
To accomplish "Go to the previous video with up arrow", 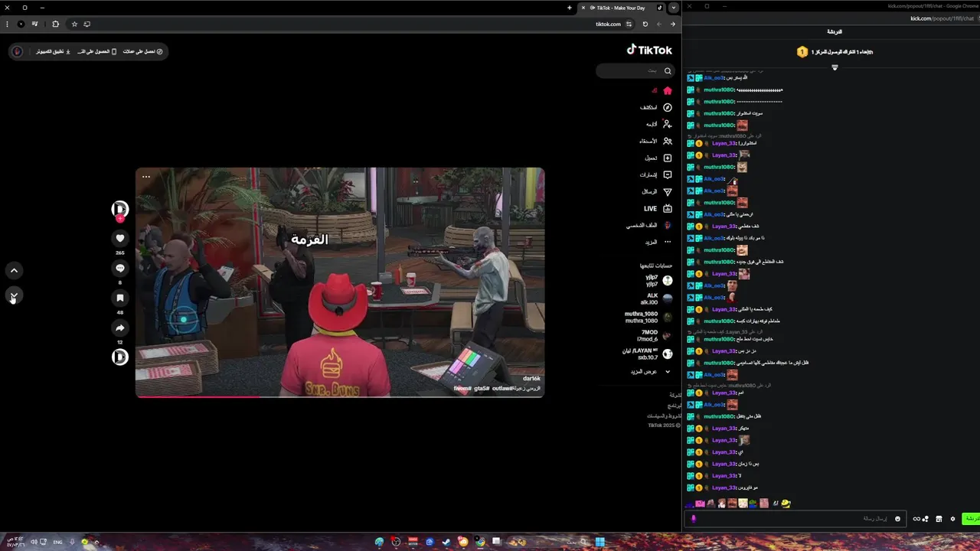I will click(x=13, y=270).
